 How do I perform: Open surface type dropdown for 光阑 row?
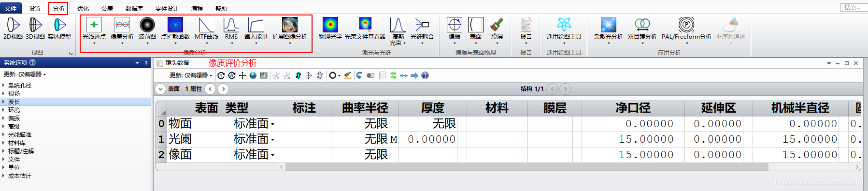coord(273,140)
